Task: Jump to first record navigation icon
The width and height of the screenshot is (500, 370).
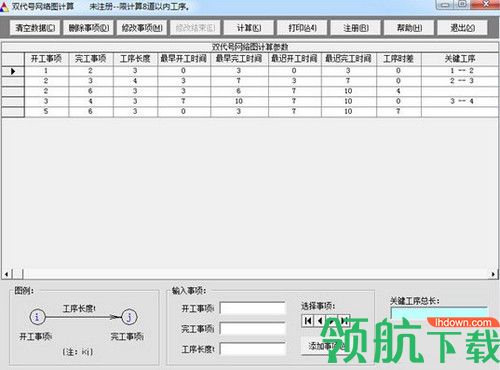Action: click(x=308, y=321)
